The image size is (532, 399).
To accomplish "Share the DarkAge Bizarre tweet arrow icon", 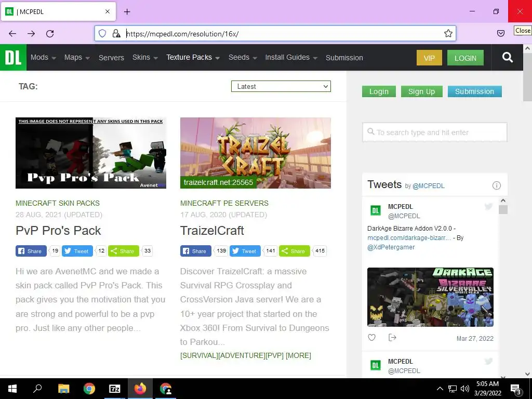I will 392,337.
